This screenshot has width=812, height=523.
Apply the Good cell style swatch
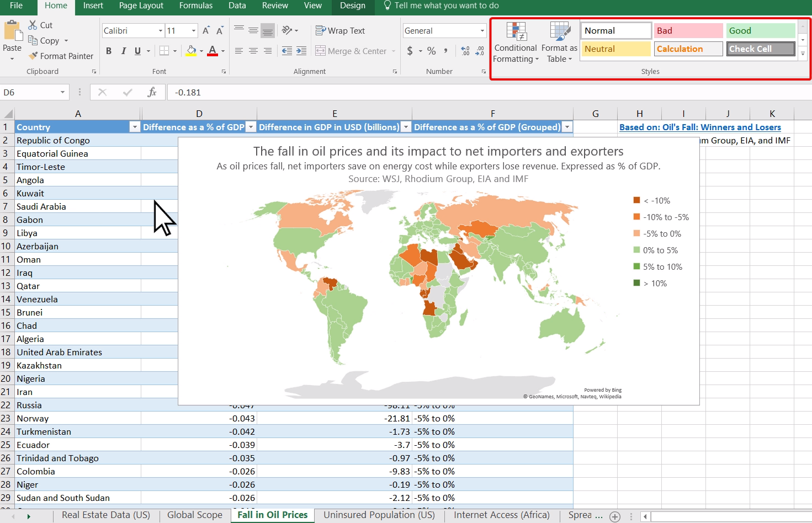760,31
